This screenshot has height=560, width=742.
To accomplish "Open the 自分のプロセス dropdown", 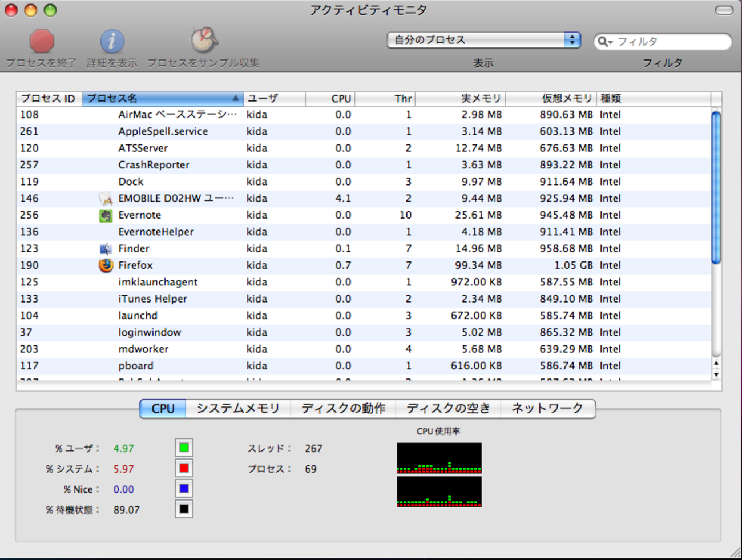I will [x=483, y=40].
